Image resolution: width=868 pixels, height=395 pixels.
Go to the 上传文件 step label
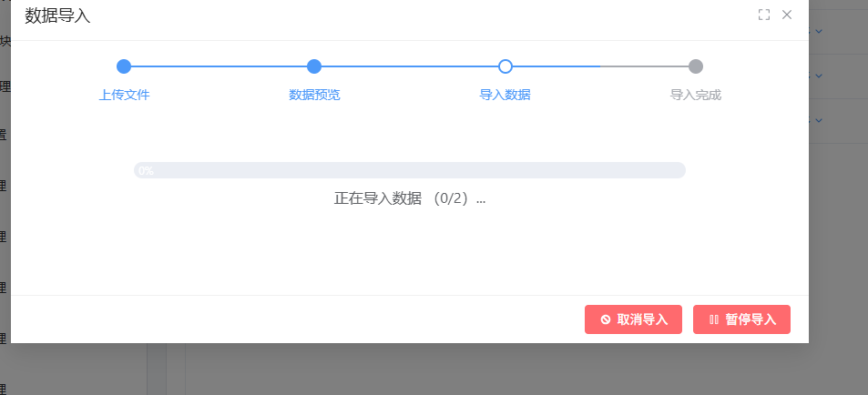pos(124,96)
